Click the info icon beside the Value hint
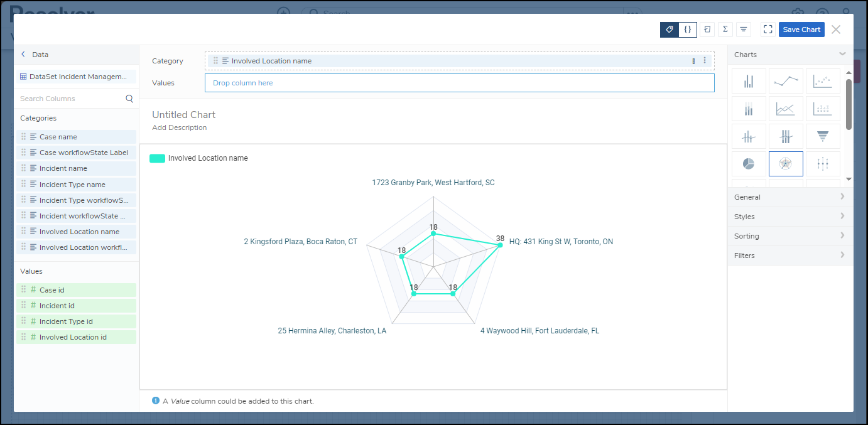Image resolution: width=868 pixels, height=425 pixels. pos(156,401)
